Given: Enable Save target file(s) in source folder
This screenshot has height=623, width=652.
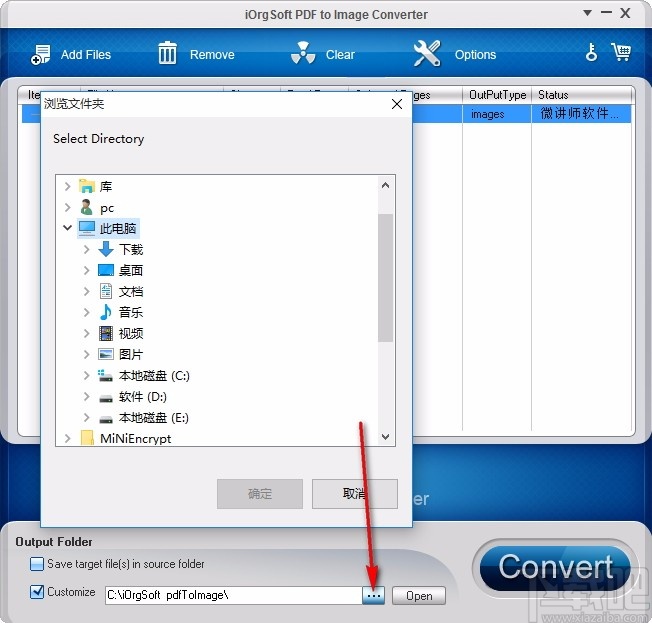Looking at the screenshot, I should 37,564.
